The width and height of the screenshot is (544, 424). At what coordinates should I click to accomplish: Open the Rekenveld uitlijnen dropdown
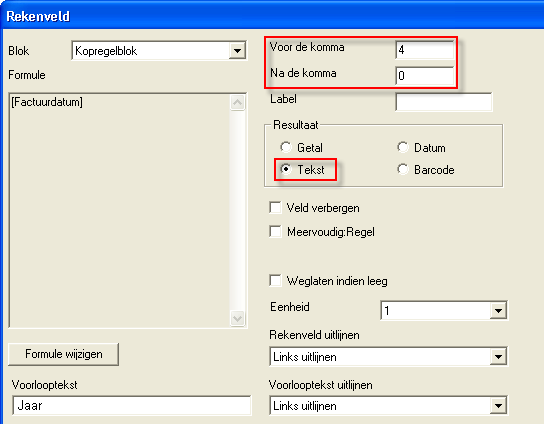pos(498,356)
